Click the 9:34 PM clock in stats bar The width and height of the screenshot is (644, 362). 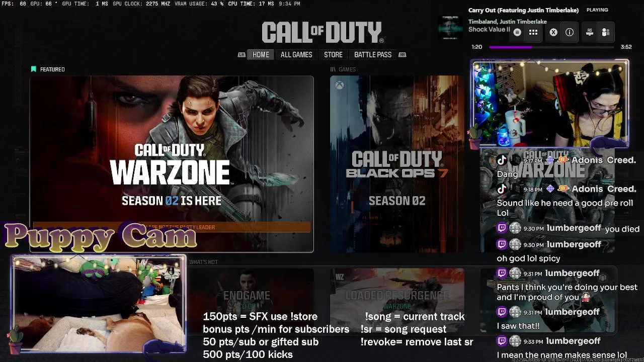(289, 4)
